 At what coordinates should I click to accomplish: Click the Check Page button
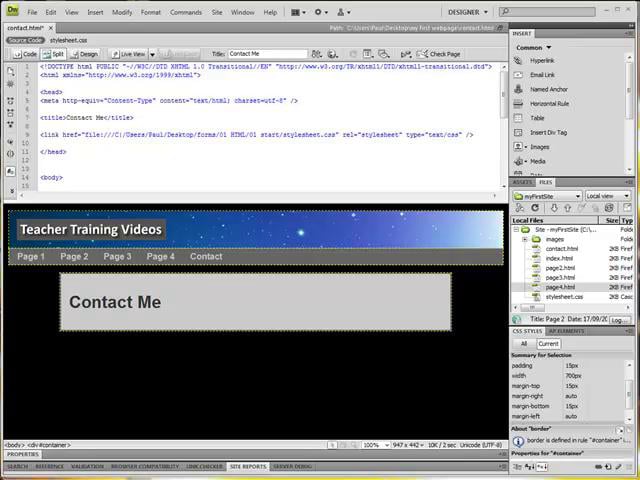coord(438,54)
